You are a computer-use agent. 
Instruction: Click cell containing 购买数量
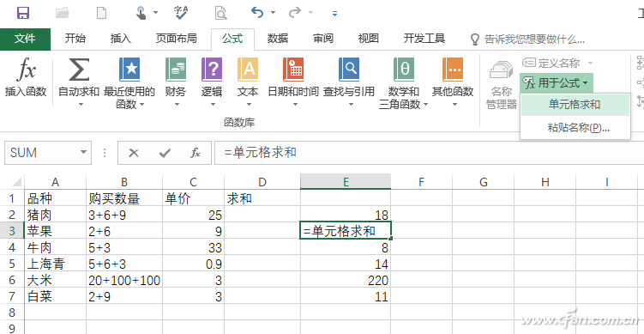[124, 198]
